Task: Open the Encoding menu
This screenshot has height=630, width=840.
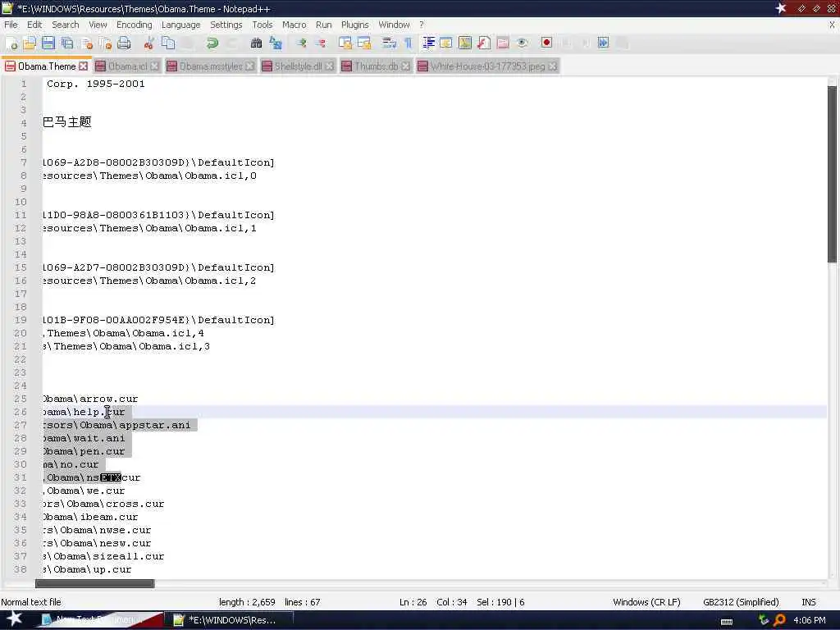Action: pos(134,25)
